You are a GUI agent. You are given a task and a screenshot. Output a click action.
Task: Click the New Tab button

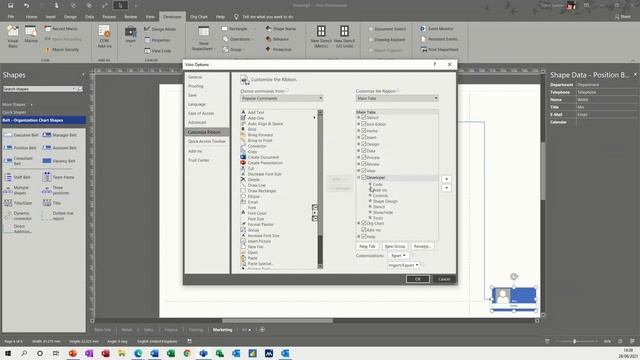[367, 247]
